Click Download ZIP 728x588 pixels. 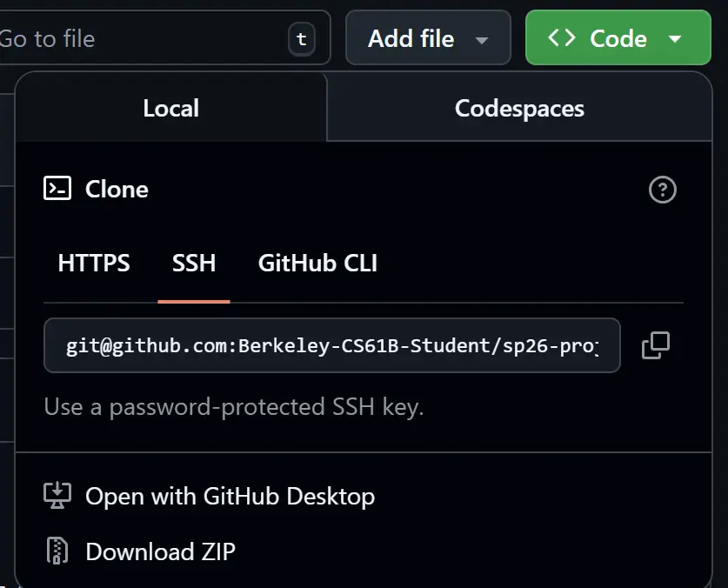tap(159, 551)
